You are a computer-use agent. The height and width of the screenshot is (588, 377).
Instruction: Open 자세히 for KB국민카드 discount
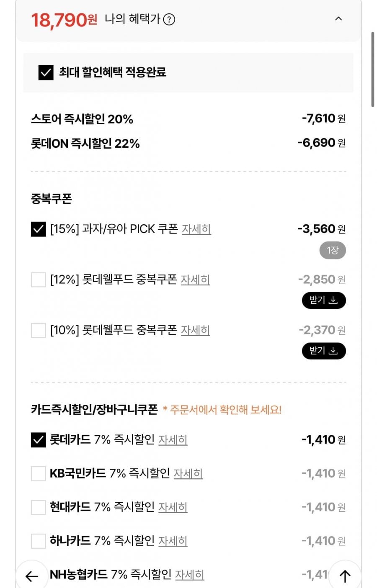(x=188, y=474)
